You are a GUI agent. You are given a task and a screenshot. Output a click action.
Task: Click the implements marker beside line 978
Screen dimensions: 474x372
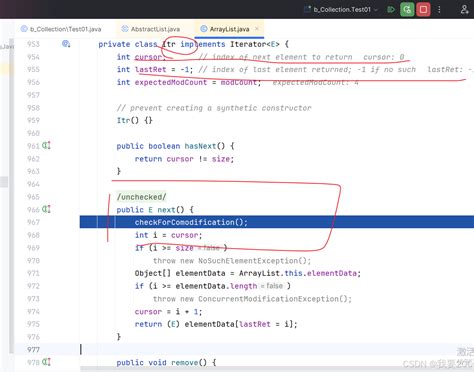click(46, 362)
